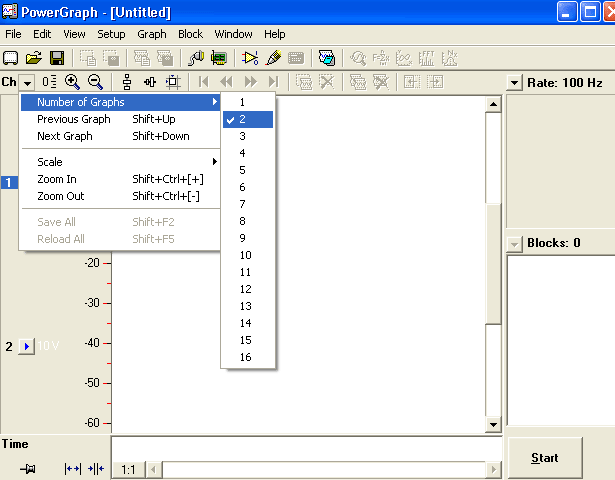Open the Block menu
615x480 pixels.
pos(190,34)
